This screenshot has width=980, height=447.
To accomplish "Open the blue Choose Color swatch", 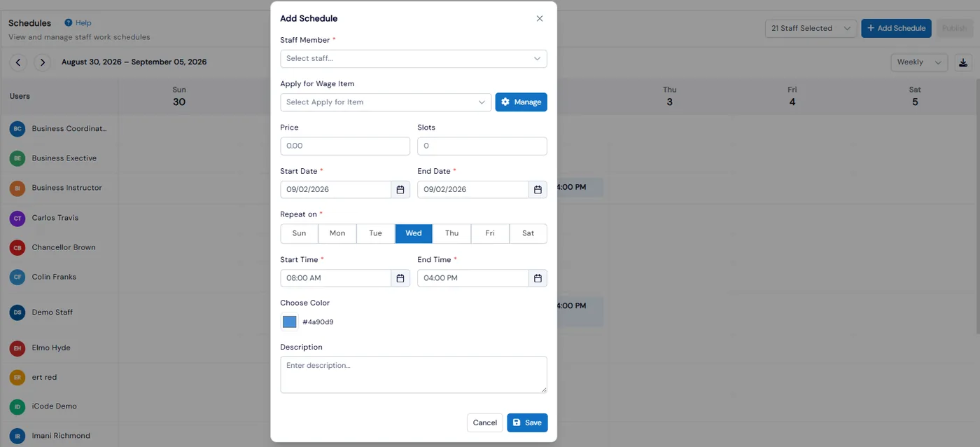I will 289,322.
